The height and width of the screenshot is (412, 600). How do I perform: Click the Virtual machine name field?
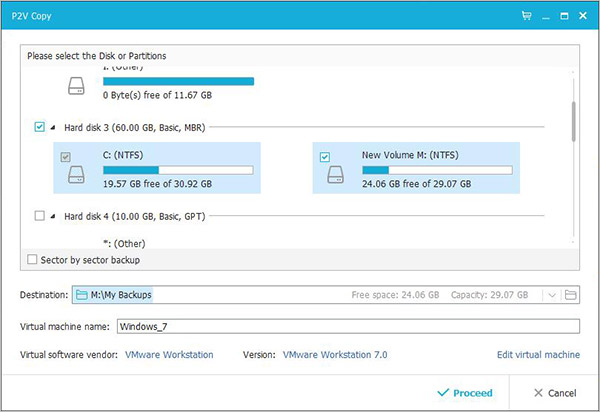point(348,326)
